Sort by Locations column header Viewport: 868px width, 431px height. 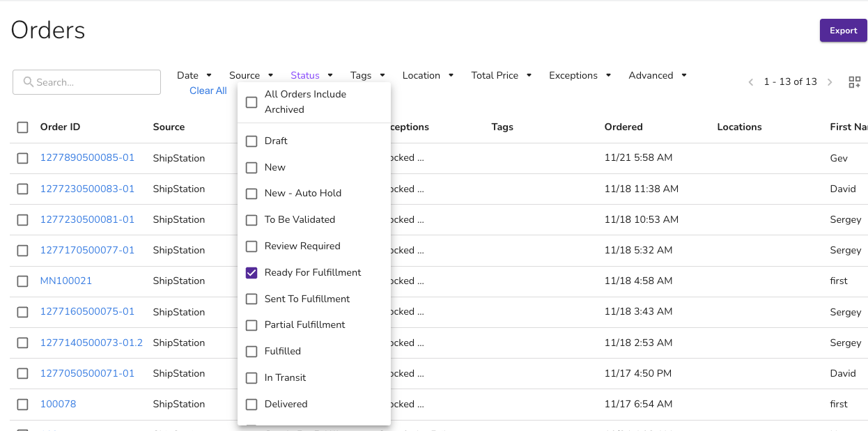[739, 127]
